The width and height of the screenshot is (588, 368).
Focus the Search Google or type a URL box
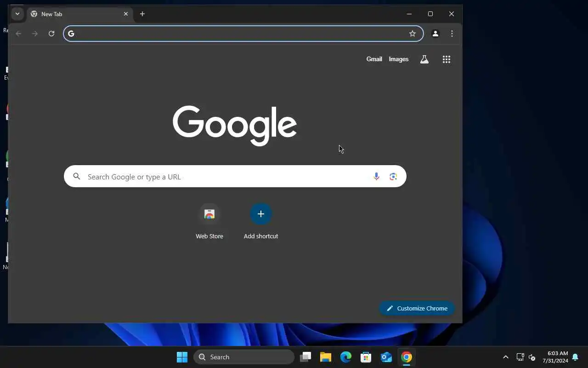point(235,177)
